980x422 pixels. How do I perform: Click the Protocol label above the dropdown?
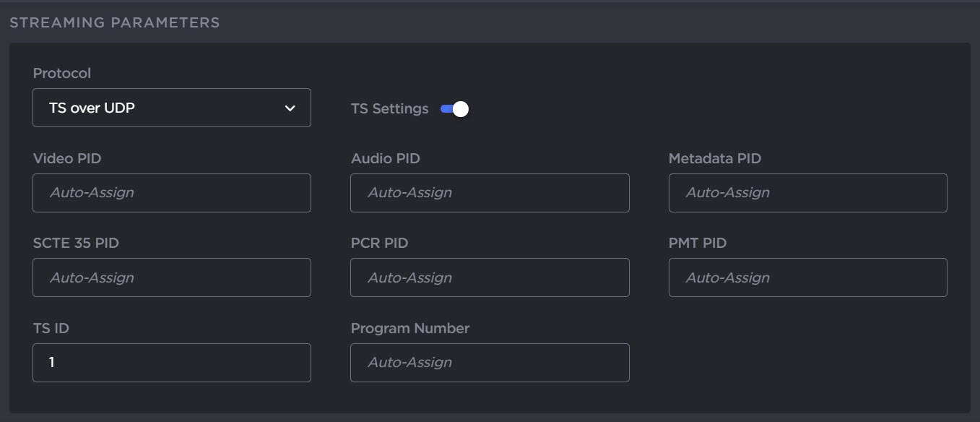(x=62, y=74)
